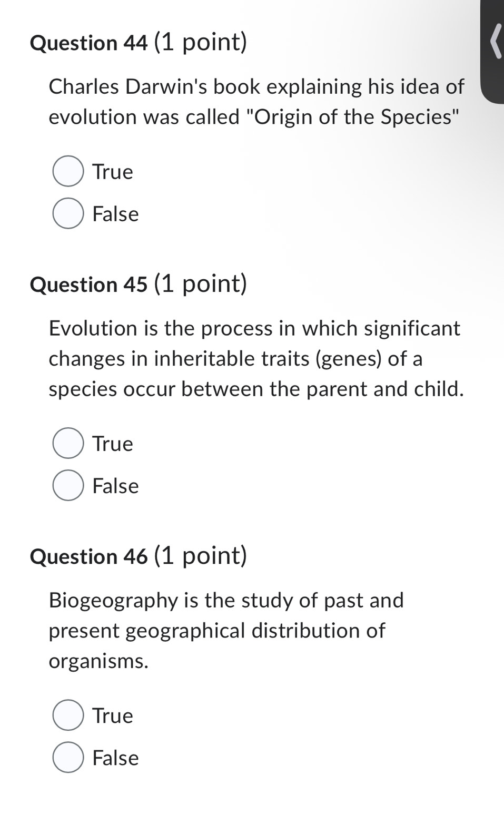Select False for Question 45
The image size is (504, 814).
[x=67, y=486]
